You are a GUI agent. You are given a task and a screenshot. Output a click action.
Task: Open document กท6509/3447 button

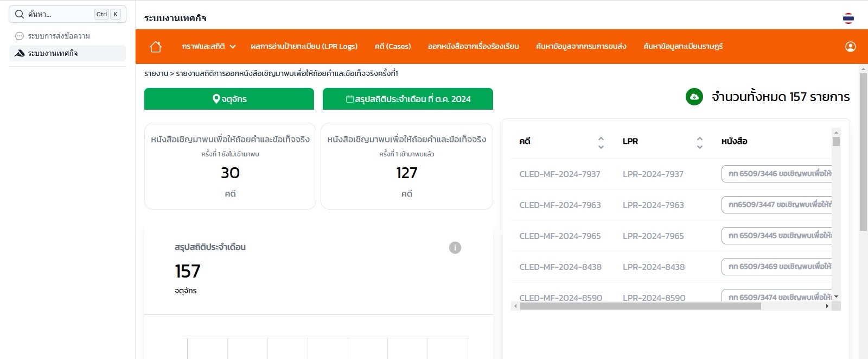coord(777,205)
